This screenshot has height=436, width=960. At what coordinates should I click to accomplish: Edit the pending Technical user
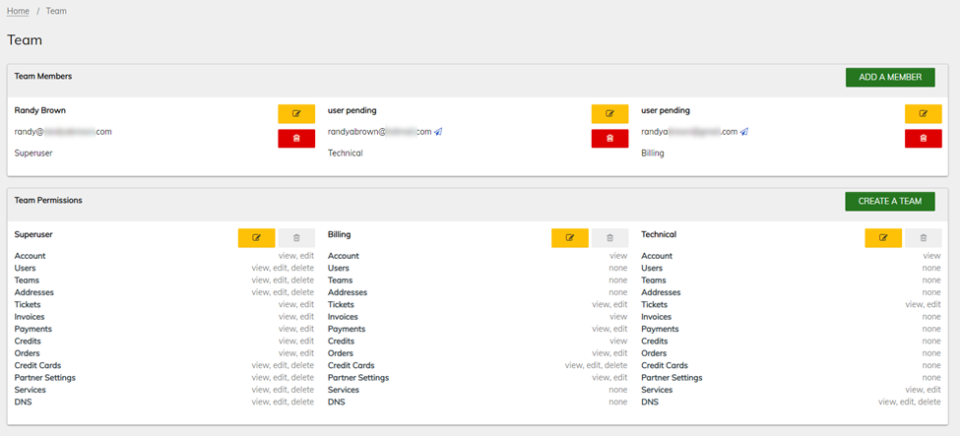(609, 114)
